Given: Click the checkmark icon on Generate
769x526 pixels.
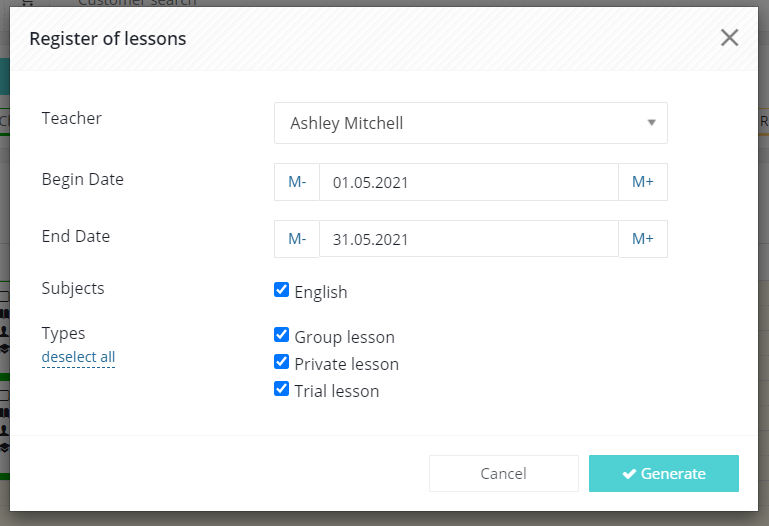Looking at the screenshot, I should (x=629, y=474).
